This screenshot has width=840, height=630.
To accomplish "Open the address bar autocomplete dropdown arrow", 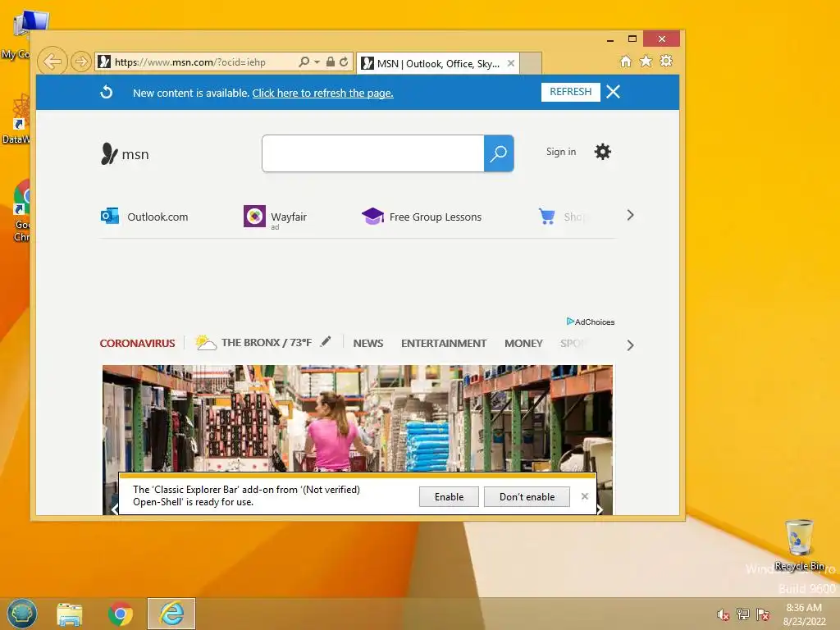I will tap(317, 62).
